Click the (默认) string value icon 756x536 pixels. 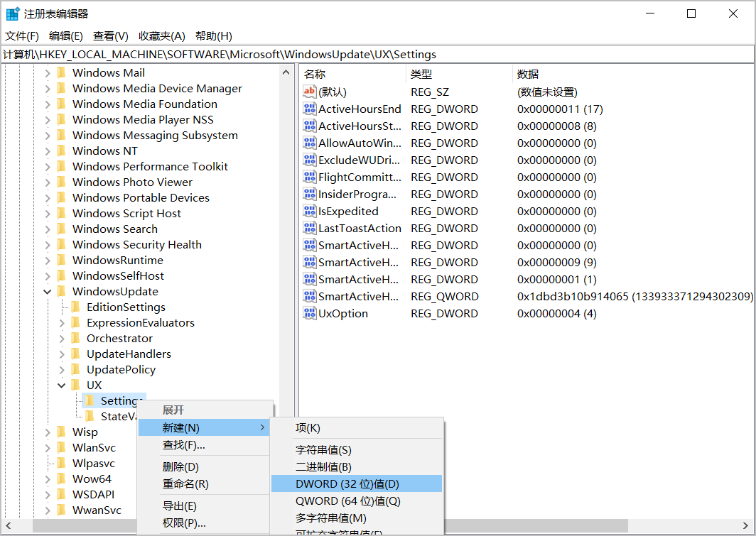pyautogui.click(x=309, y=92)
